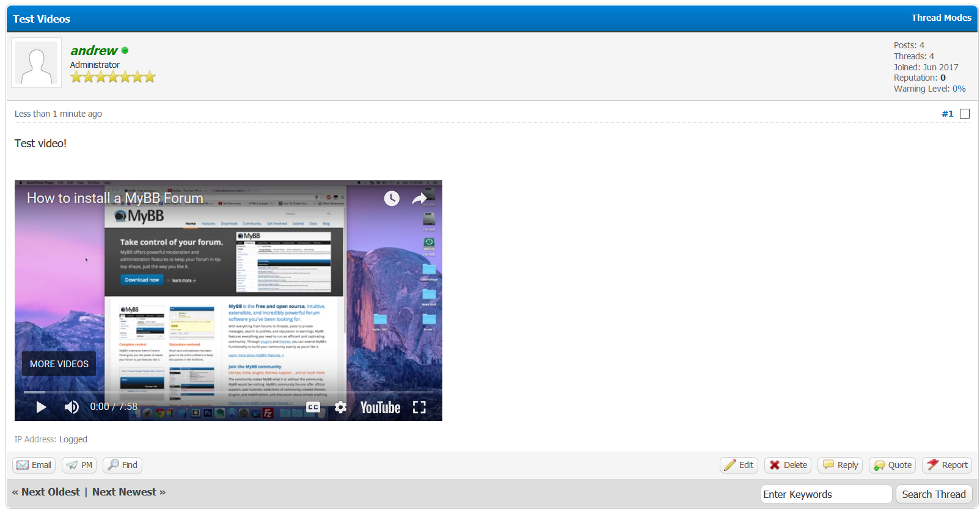Quote this post
980x512 pixels.
point(893,465)
